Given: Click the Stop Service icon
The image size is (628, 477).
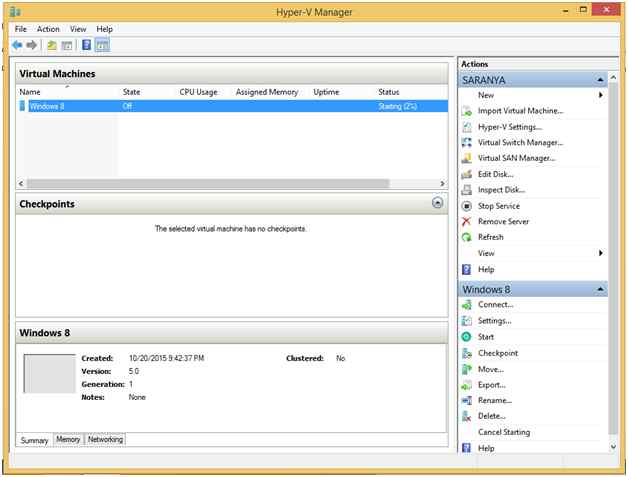Looking at the screenshot, I should (467, 206).
